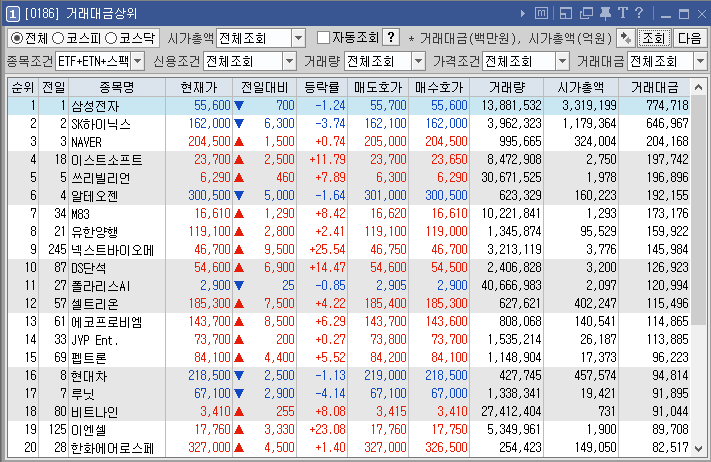Select the 삼성전자 stock row
Image resolution: width=711 pixels, height=462 pixels.
349,106
